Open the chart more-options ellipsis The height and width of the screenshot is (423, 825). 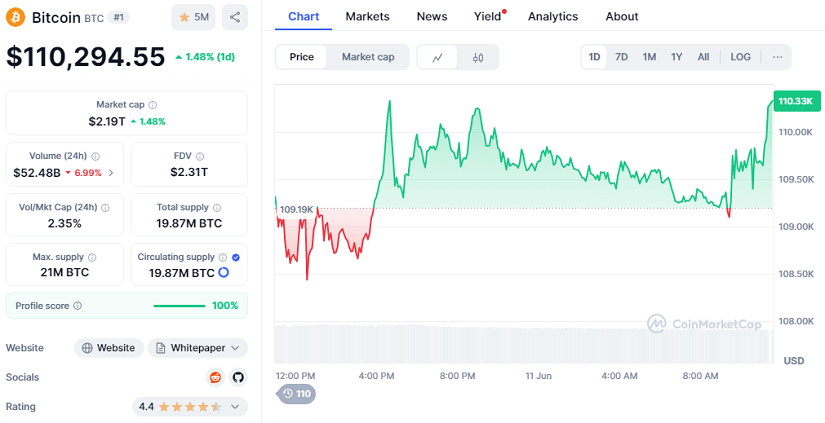778,57
